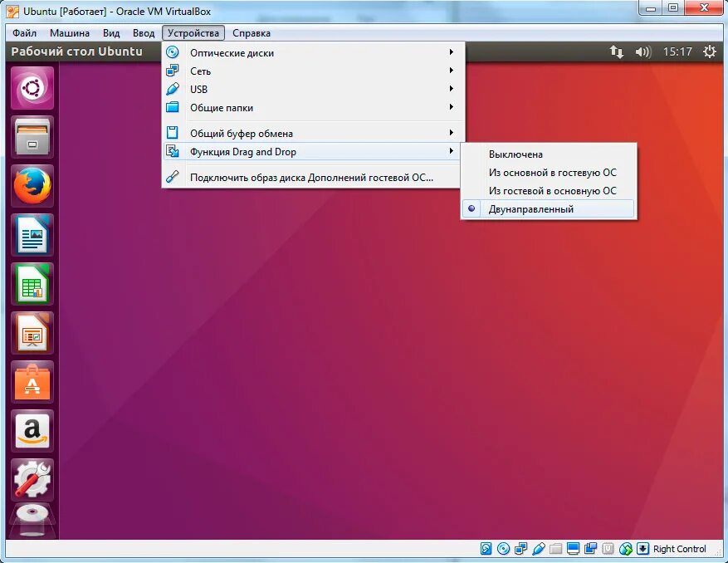
Task: Open the Amazon launcher icon
Action: (x=32, y=431)
